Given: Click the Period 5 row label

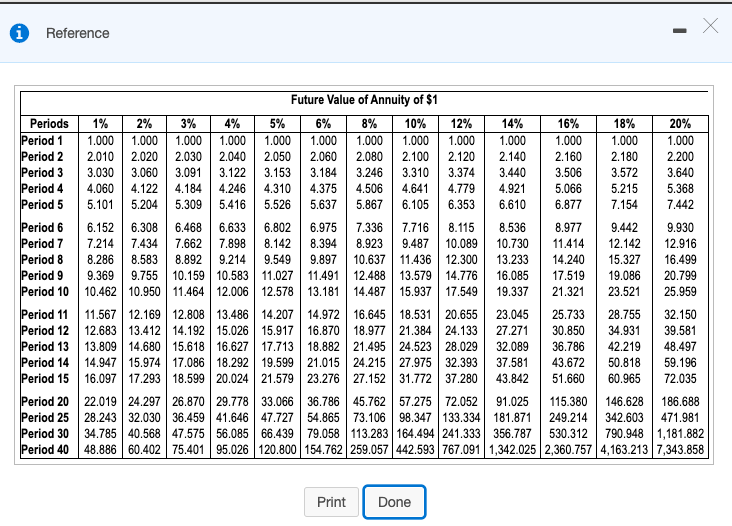Looking at the screenshot, I should coord(42,204).
